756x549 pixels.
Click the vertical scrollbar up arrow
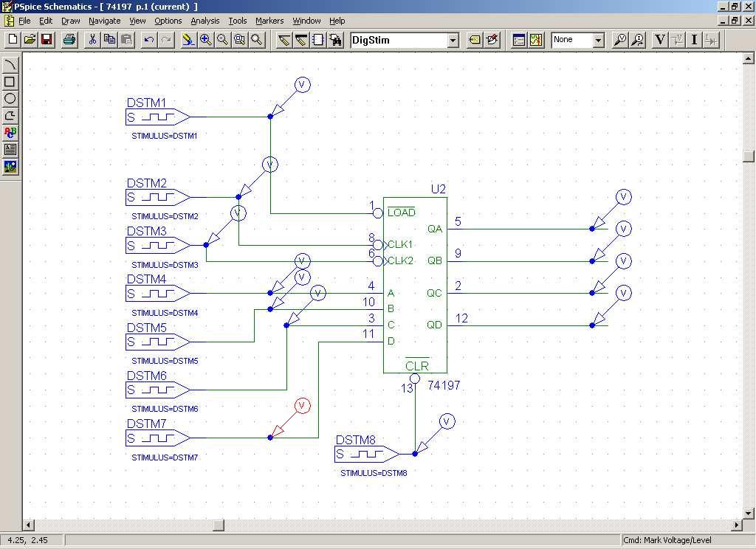(x=749, y=59)
